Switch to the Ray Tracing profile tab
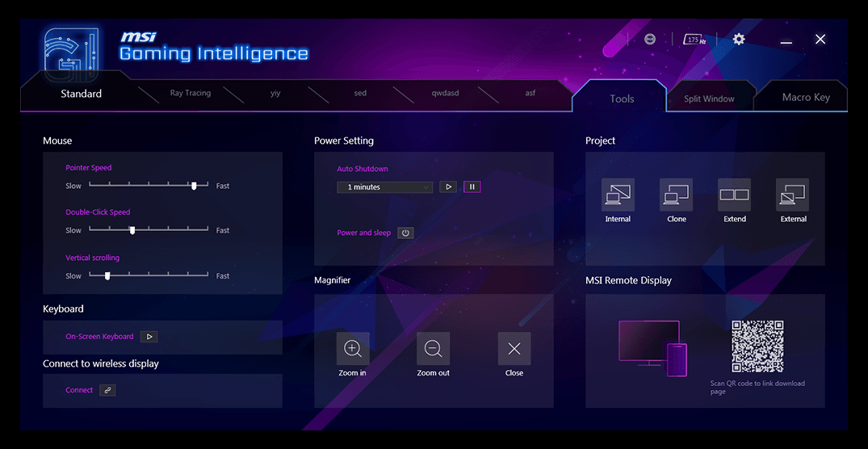 click(191, 93)
